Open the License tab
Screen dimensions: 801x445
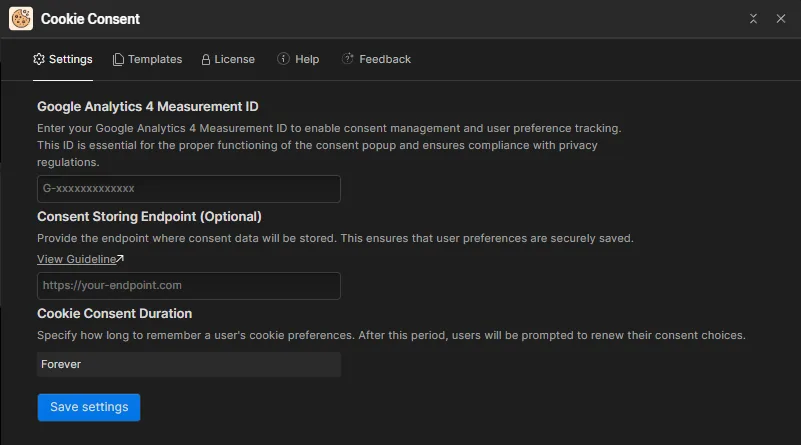(x=228, y=59)
